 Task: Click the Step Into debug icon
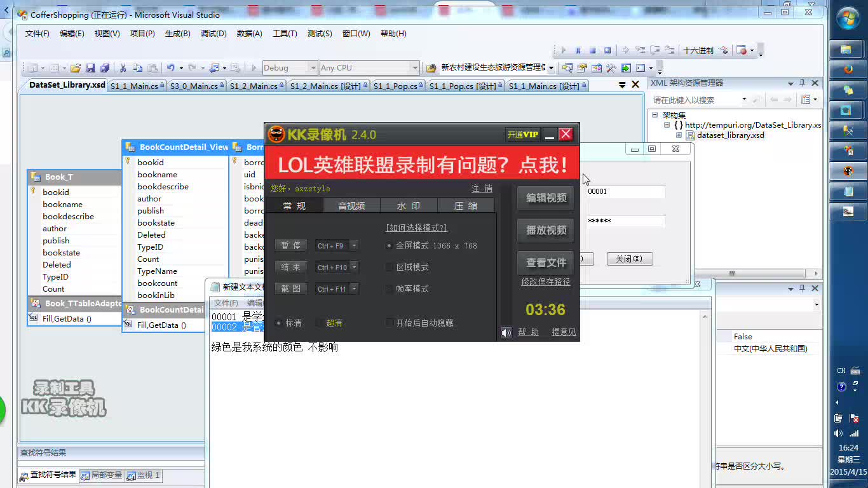pyautogui.click(x=640, y=50)
